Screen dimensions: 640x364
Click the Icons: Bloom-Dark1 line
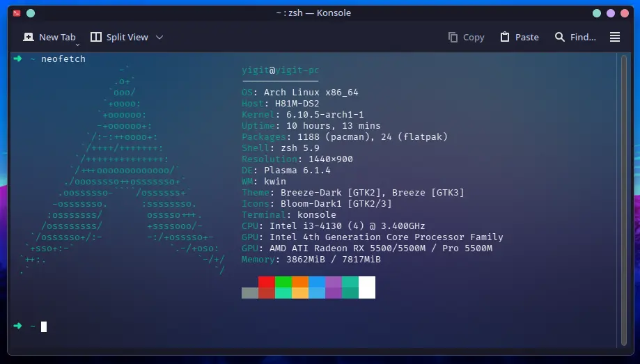point(317,204)
